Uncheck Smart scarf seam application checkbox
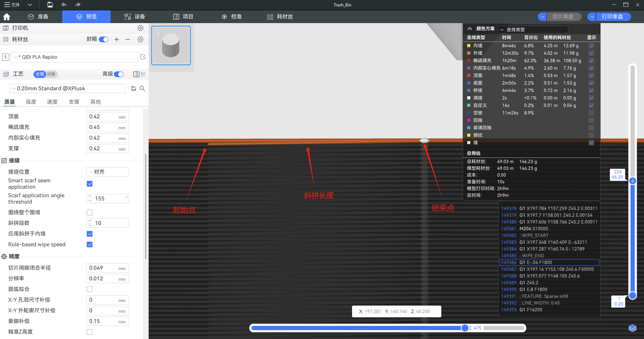Viewport: 644px width, 339px height. click(x=90, y=184)
